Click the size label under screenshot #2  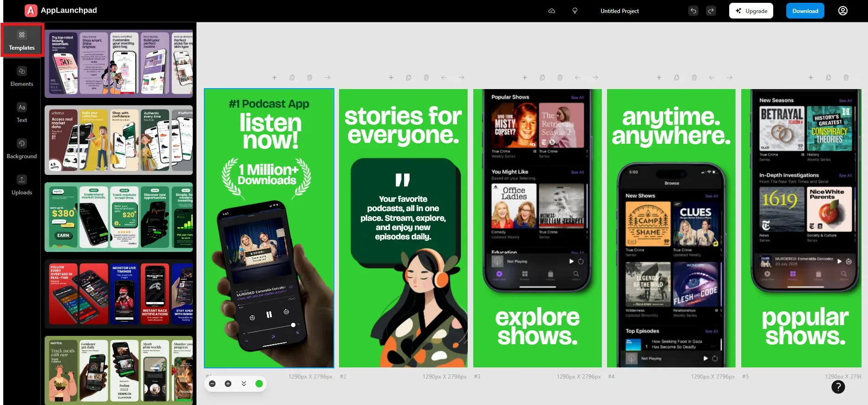pyautogui.click(x=444, y=377)
